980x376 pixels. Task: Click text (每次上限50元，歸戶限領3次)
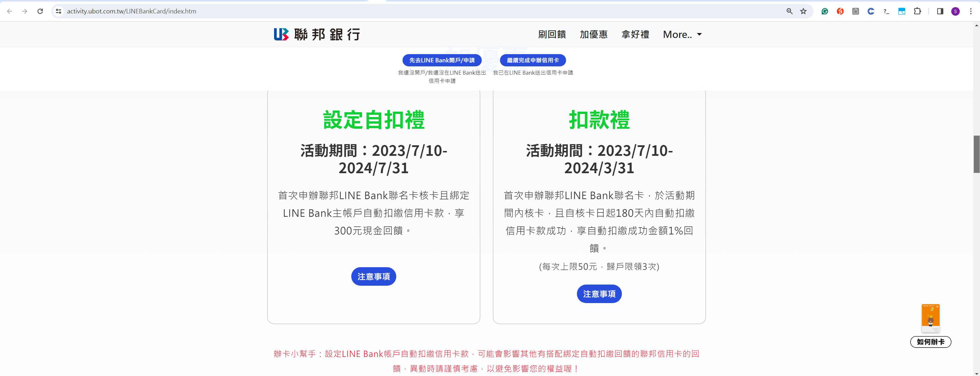point(599,266)
